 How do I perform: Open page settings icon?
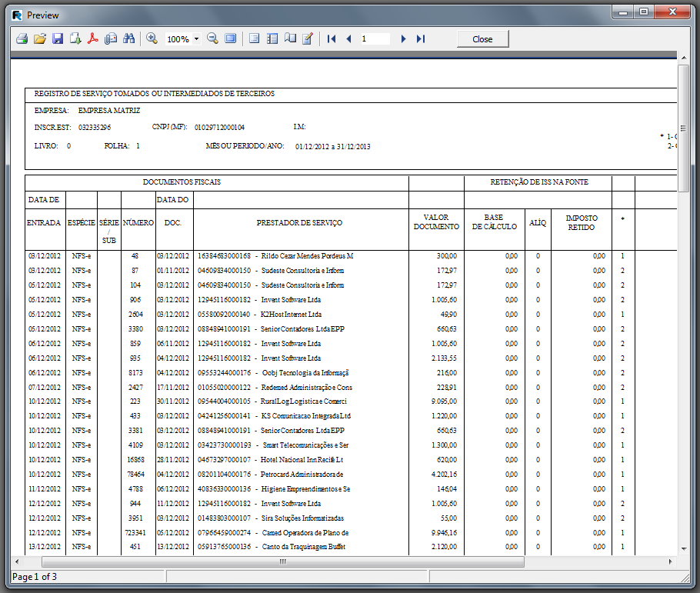coord(290,39)
